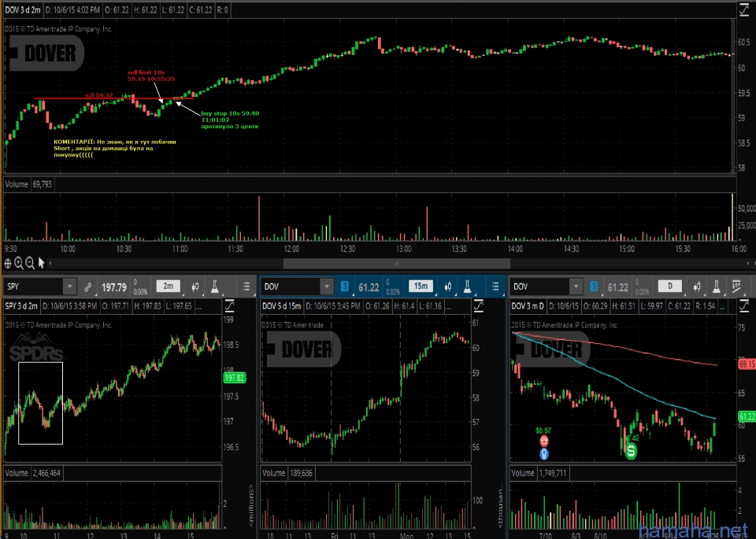Click the DOV 3 d 2m chart title

(23, 9)
